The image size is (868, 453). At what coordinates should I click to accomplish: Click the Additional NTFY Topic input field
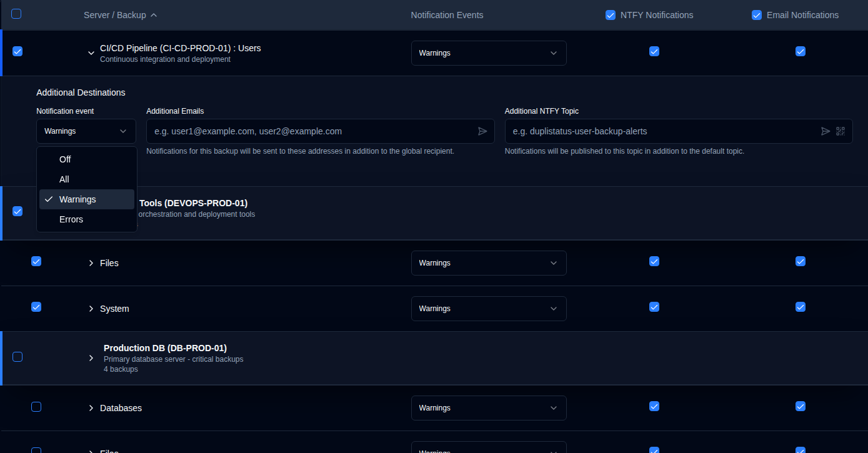(x=679, y=131)
